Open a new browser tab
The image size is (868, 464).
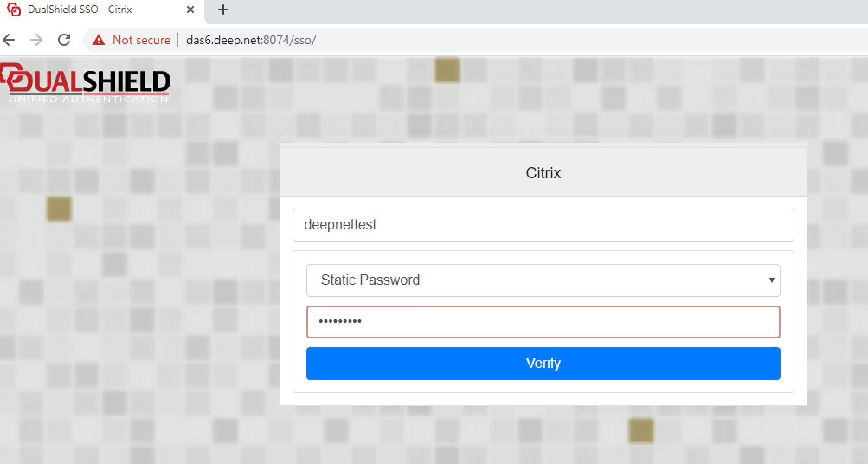coord(223,10)
